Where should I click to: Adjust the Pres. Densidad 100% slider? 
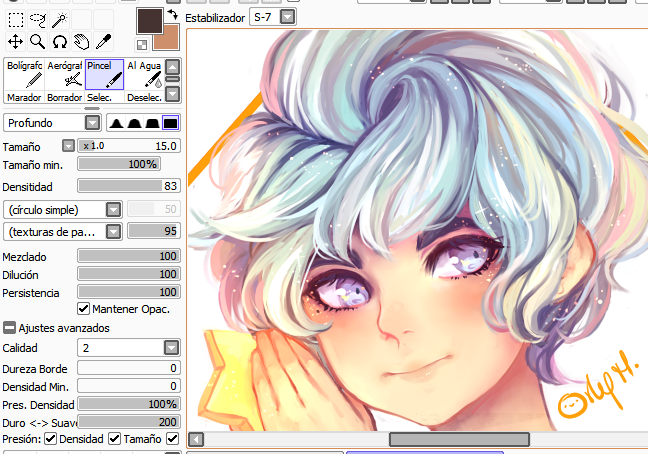[129, 404]
